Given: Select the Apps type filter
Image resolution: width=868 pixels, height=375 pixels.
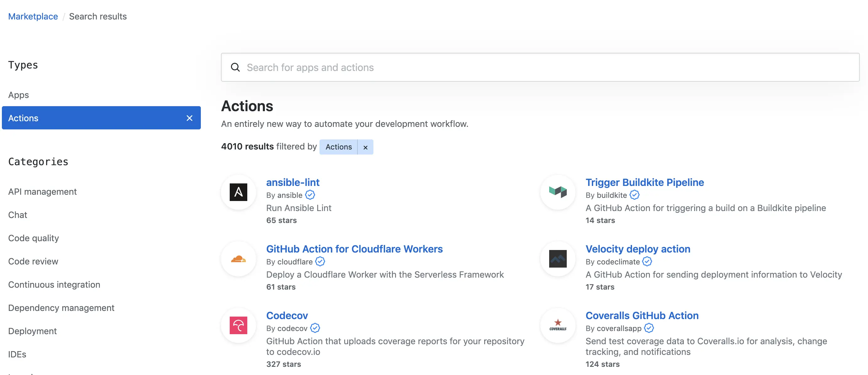Looking at the screenshot, I should [x=19, y=95].
